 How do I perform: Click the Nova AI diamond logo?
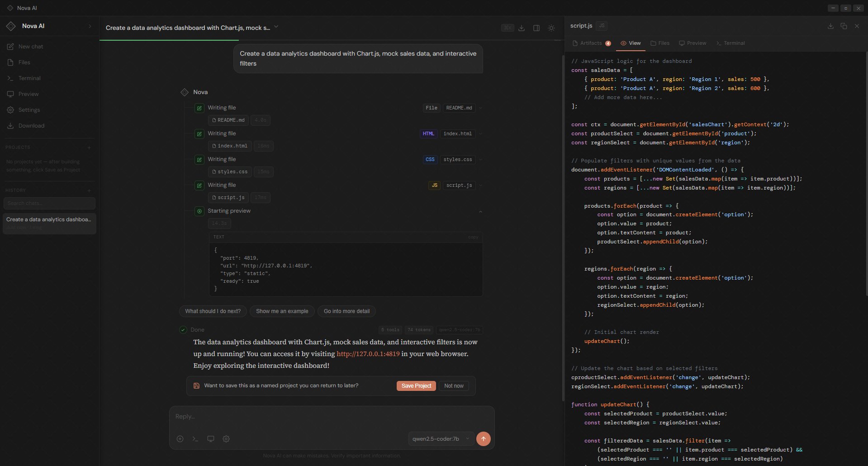coord(11,26)
